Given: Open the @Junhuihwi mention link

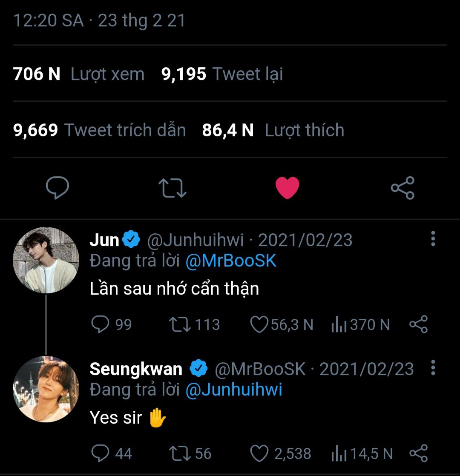Looking at the screenshot, I should [234, 390].
